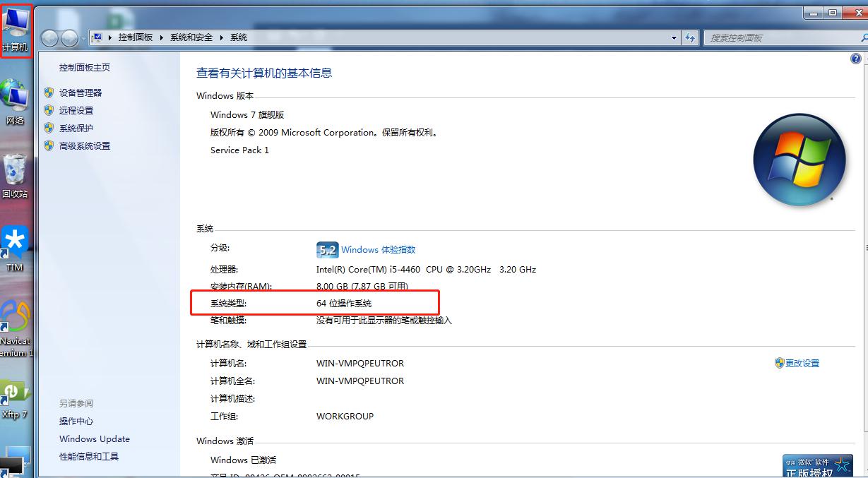
Task: Click the back navigation arrow
Action: [x=50, y=38]
